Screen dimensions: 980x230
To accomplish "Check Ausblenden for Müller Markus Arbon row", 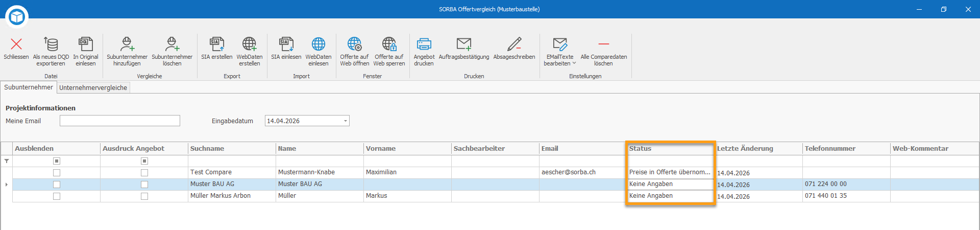I will pyautogui.click(x=57, y=196).
